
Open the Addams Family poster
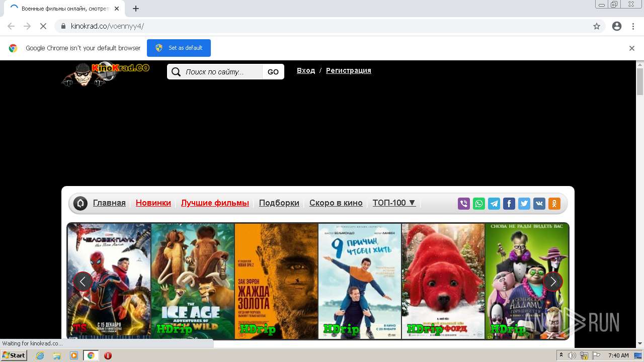click(x=527, y=281)
